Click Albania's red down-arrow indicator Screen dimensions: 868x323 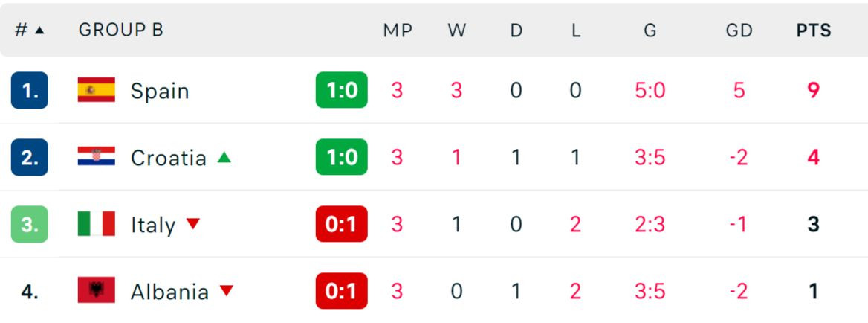click(227, 290)
